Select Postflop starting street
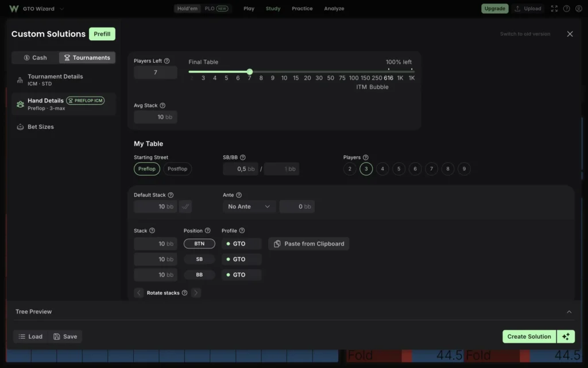The image size is (588, 368). coord(177,169)
